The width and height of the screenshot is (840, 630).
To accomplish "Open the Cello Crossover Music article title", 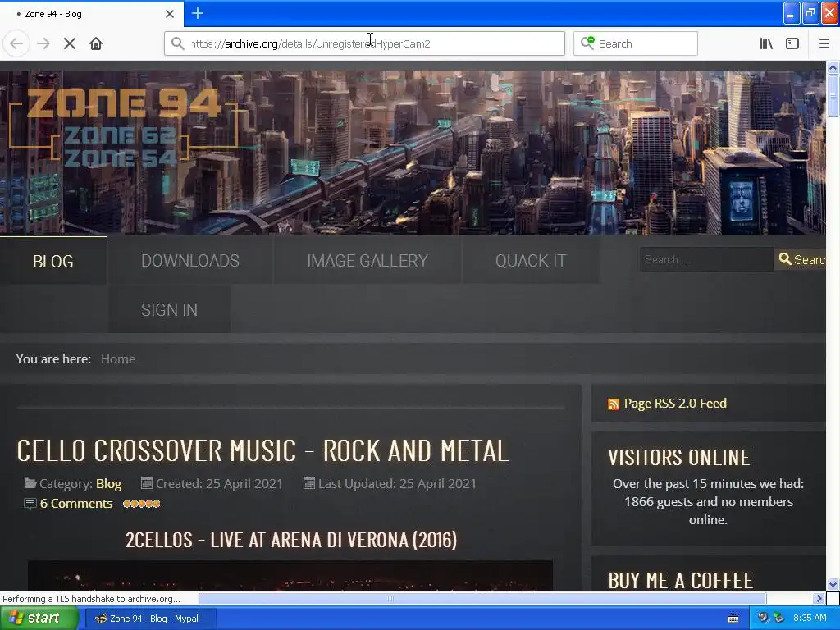I will coord(263,450).
